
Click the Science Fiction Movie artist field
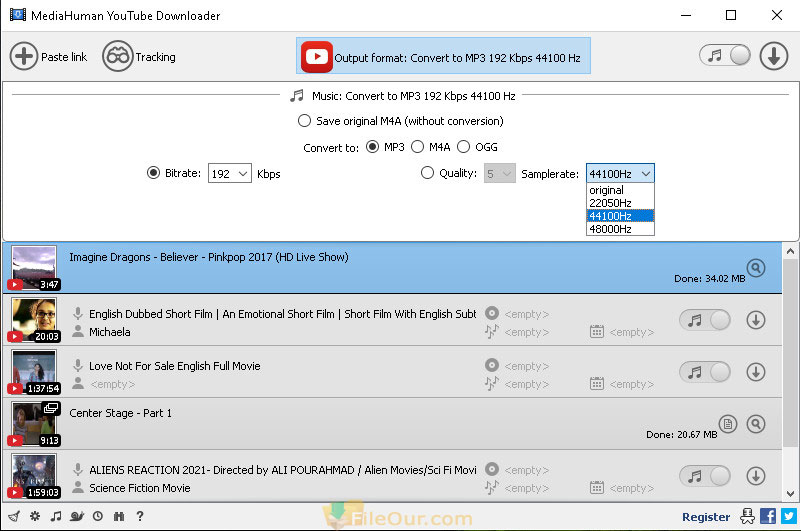[x=139, y=488]
